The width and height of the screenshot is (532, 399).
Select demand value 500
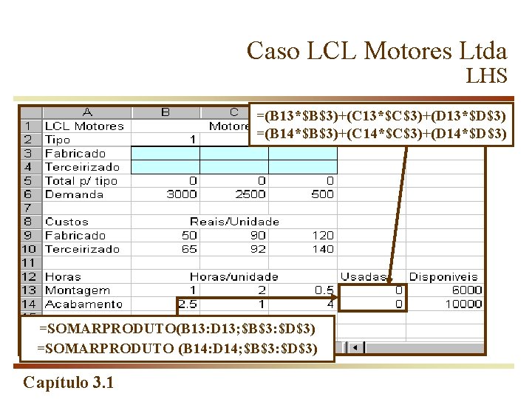[x=303, y=194]
